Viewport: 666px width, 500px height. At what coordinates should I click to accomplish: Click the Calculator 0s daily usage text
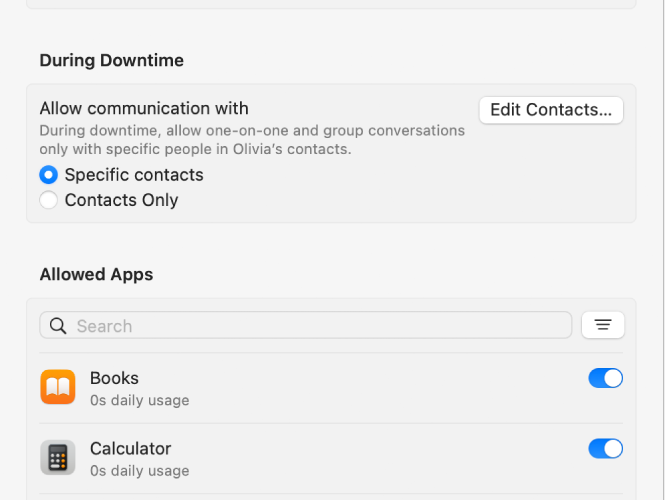[139, 471]
